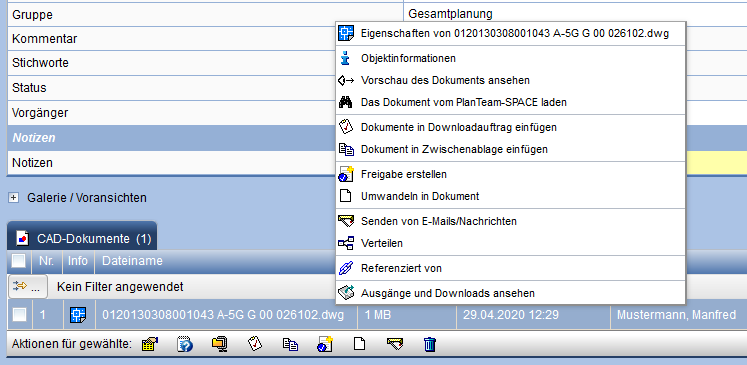Screen dimensions: 747x365
Task: Click the 'Gesamtplanung' value
Action: (451, 14)
